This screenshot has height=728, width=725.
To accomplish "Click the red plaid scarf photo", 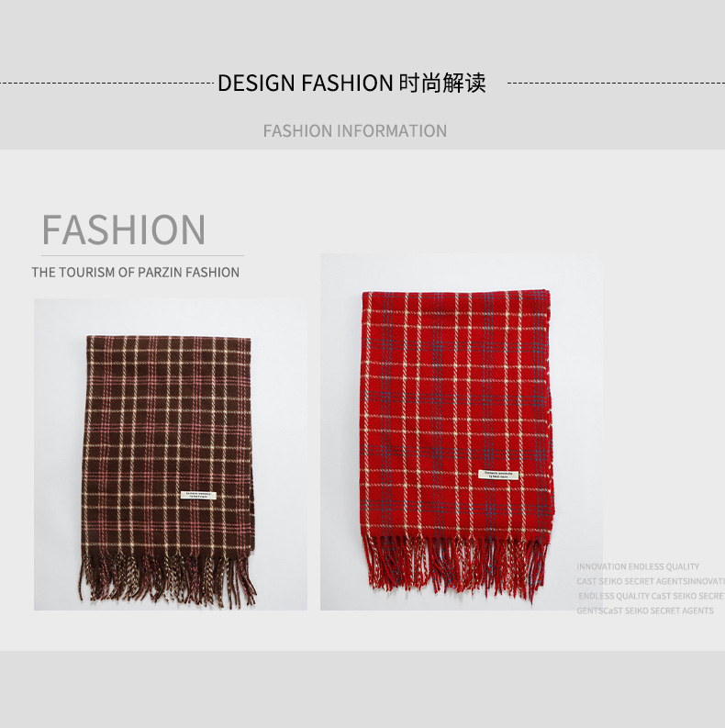I will (x=462, y=431).
